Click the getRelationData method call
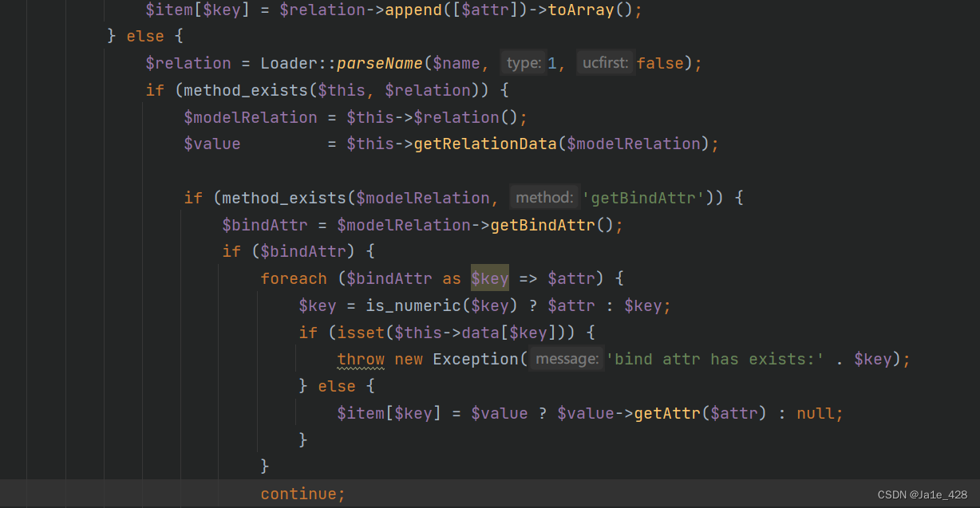The image size is (980, 508). 484,144
